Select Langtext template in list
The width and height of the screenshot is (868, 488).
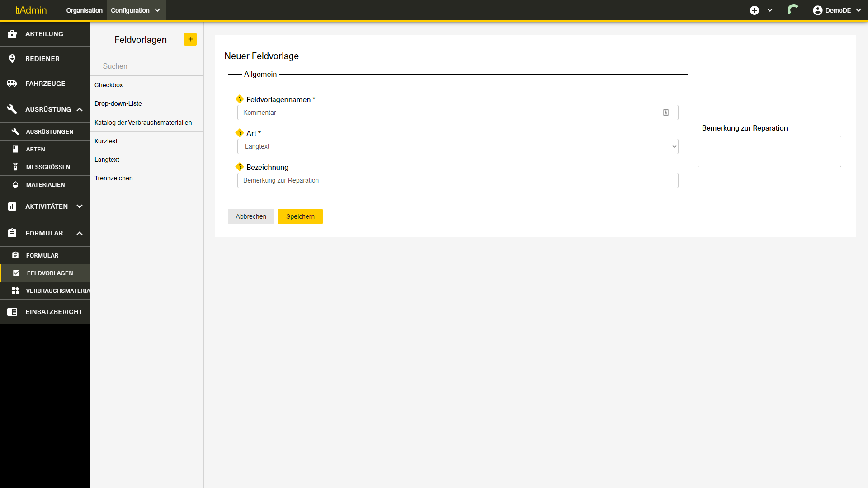coord(147,160)
